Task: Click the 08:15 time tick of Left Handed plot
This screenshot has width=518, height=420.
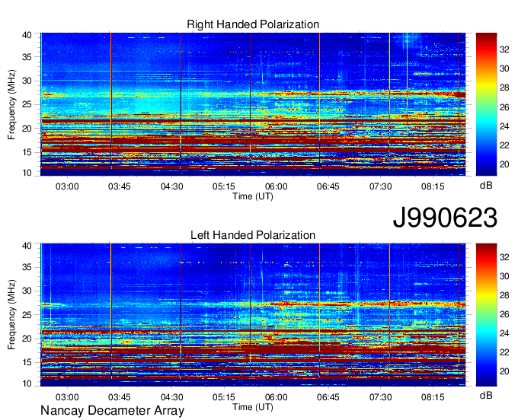Action: point(433,397)
